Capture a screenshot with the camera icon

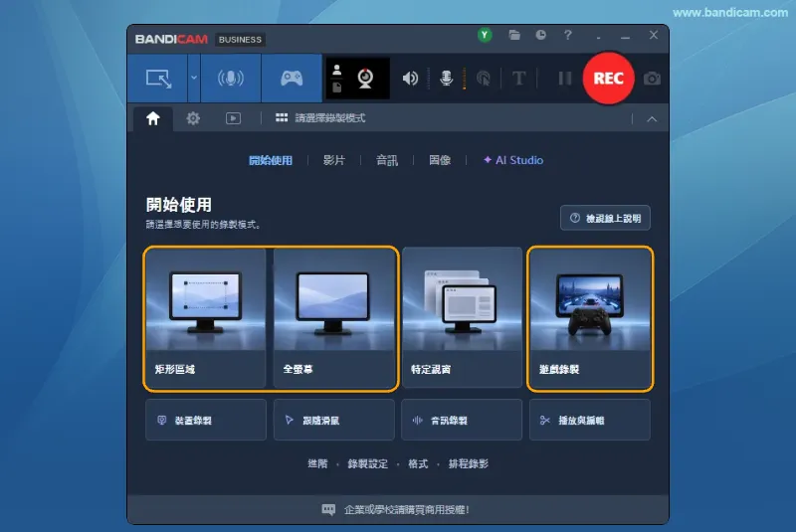[652, 79]
